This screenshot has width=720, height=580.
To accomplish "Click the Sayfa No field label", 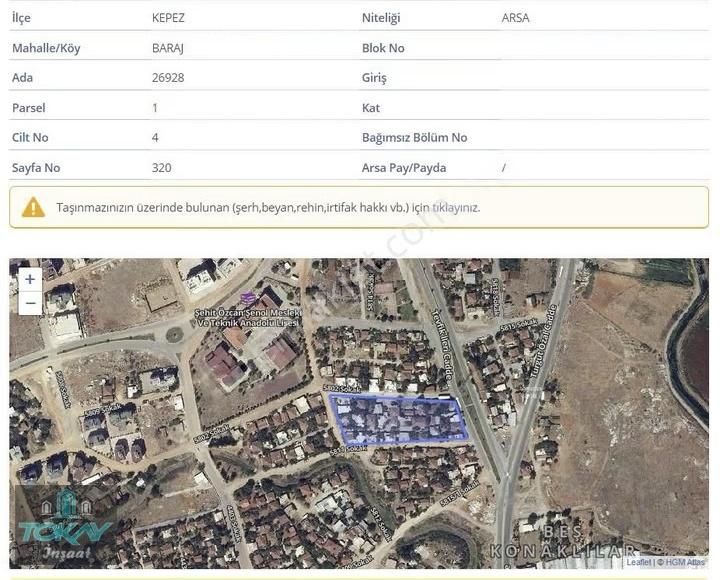I will [36, 168].
